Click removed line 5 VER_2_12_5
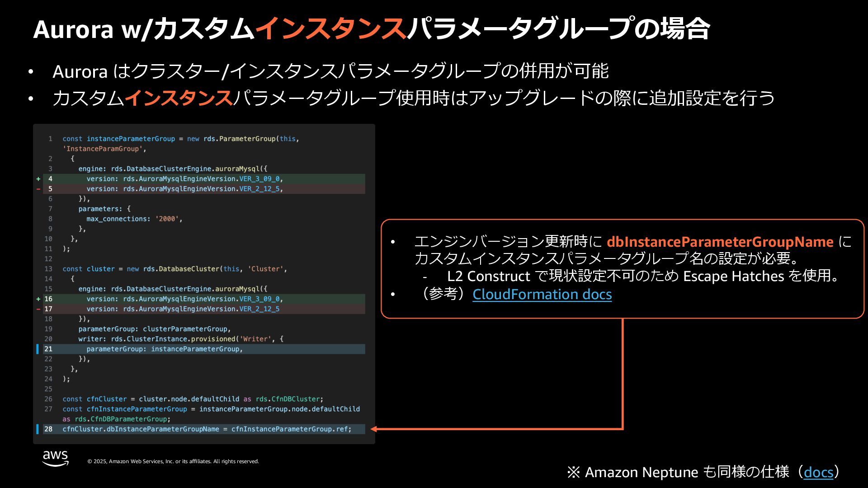 click(x=204, y=189)
